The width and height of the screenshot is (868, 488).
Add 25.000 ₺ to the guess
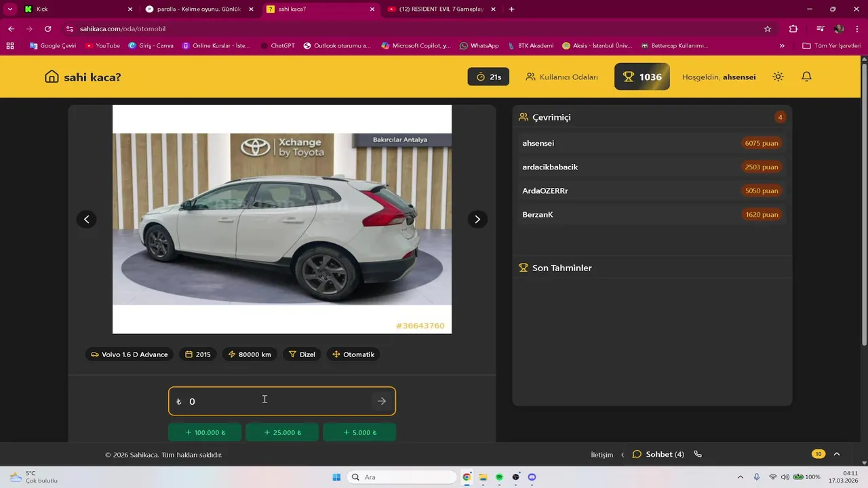[282, 432]
